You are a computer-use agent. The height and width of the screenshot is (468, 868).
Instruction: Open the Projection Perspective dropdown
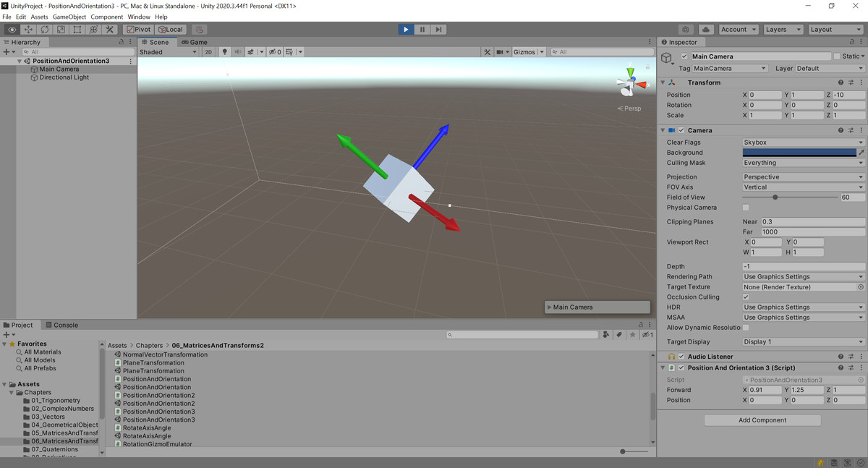(803, 177)
